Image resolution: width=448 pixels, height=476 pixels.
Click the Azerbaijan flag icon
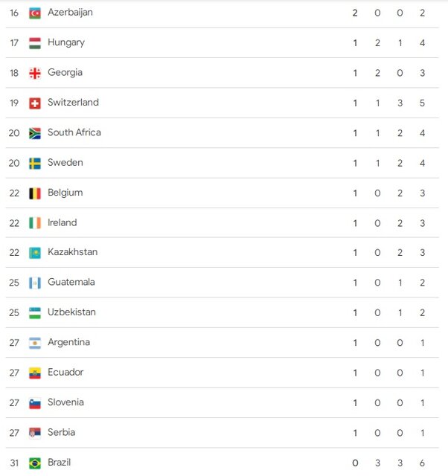[x=35, y=13]
